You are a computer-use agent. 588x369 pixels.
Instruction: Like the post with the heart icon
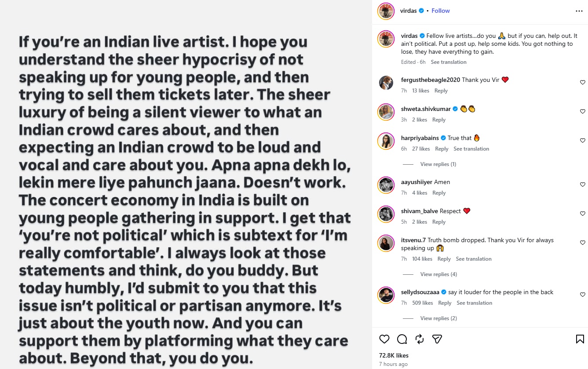coord(384,339)
